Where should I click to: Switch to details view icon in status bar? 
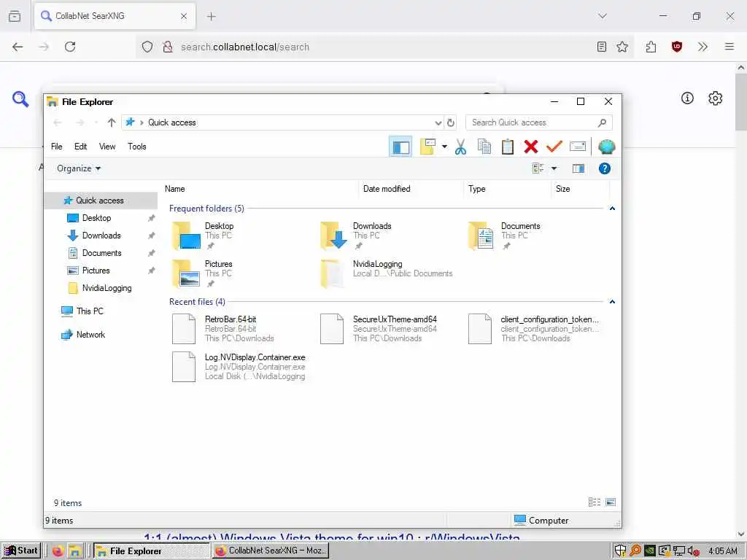click(x=594, y=502)
